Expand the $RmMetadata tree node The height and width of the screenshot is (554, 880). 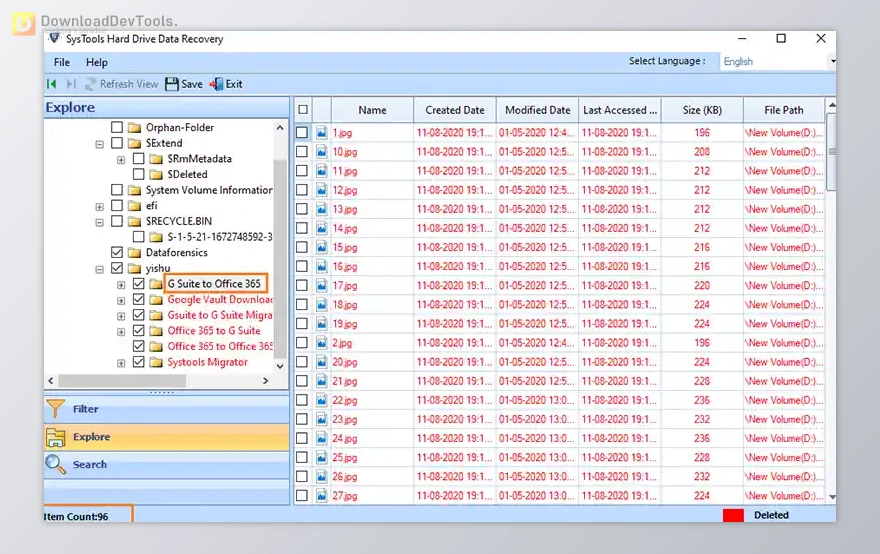tap(121, 160)
